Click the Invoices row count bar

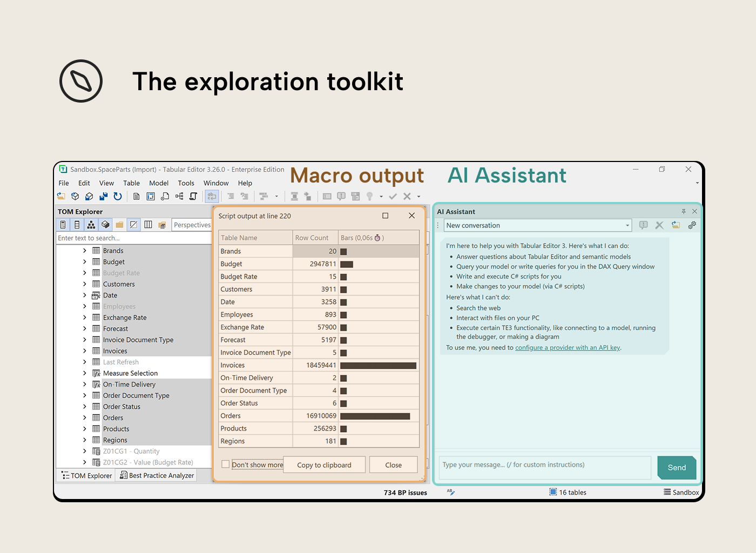point(378,365)
